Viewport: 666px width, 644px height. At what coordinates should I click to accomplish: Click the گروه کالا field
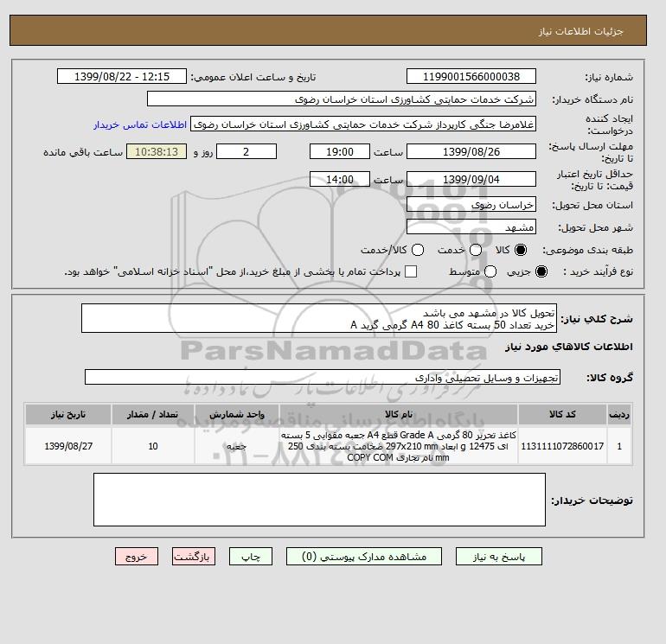click(323, 377)
